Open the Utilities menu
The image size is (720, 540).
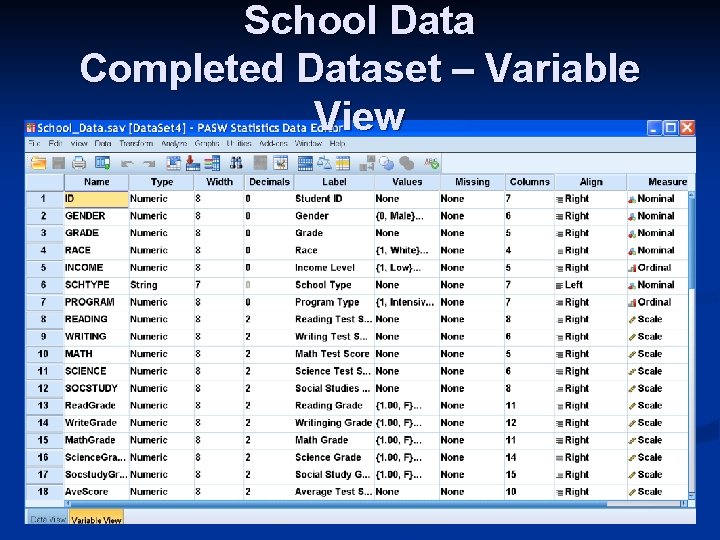click(239, 143)
